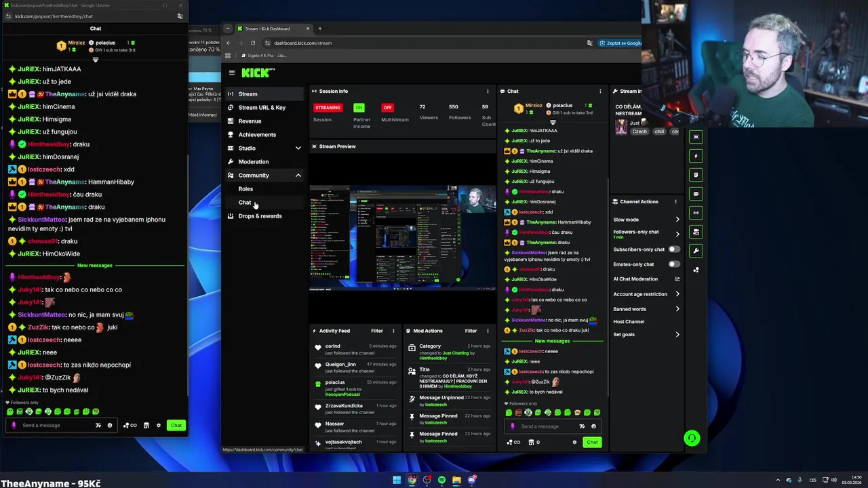Open Spotify from the taskbar
The height and width of the screenshot is (488, 868).
coord(441,480)
